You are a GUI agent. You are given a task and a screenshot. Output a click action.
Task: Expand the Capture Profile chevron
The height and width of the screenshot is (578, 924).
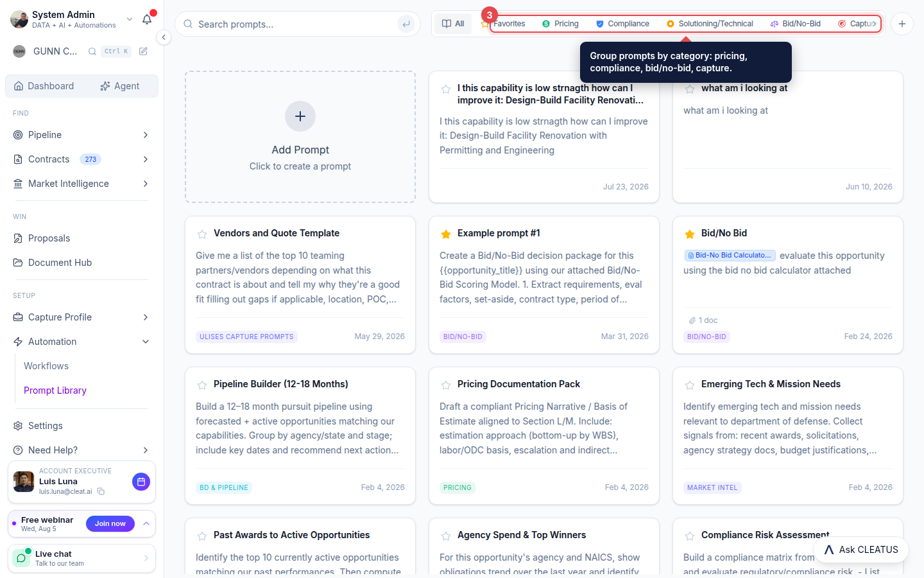coord(146,317)
